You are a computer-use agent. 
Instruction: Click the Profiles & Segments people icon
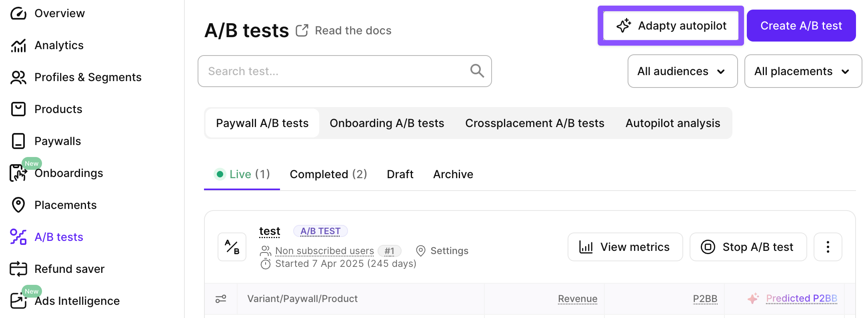18,78
